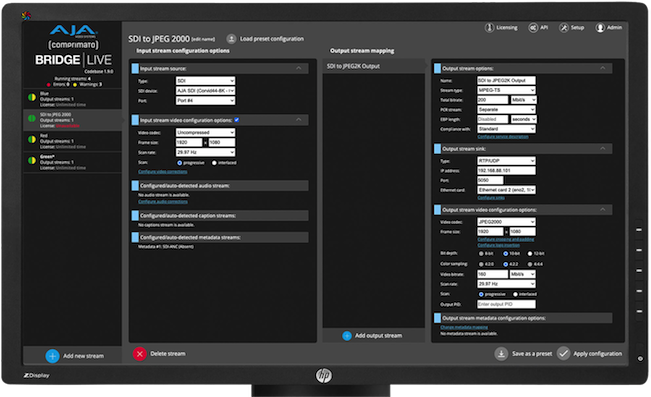Screen dimensions: 651x397
Task: Collapse Input stream video configuration section
Action: click(299, 120)
